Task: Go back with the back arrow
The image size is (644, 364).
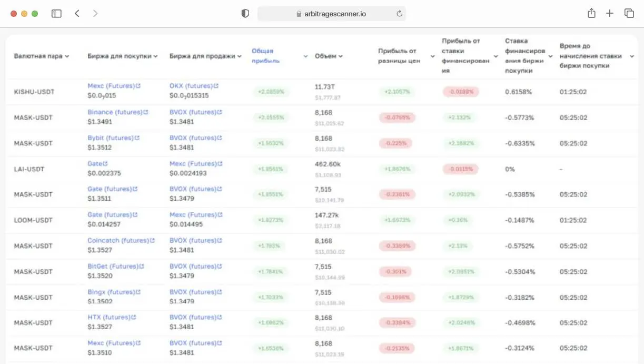Action: tap(77, 14)
